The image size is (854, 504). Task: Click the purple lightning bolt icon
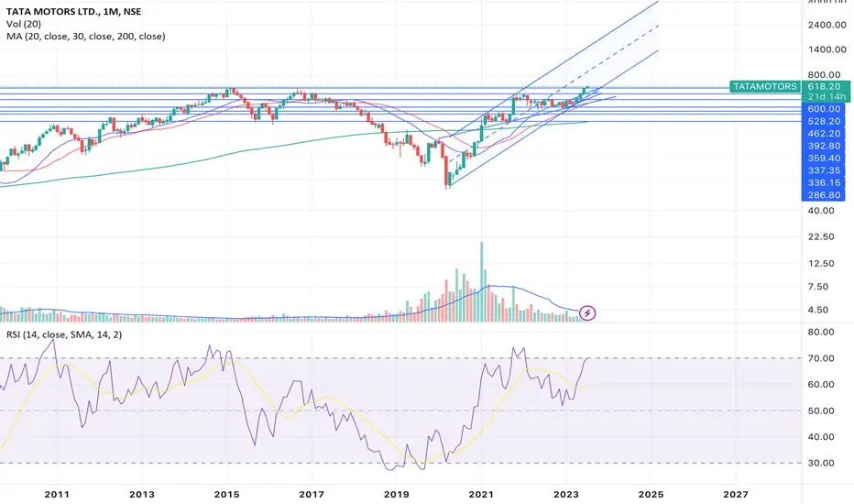(x=587, y=312)
